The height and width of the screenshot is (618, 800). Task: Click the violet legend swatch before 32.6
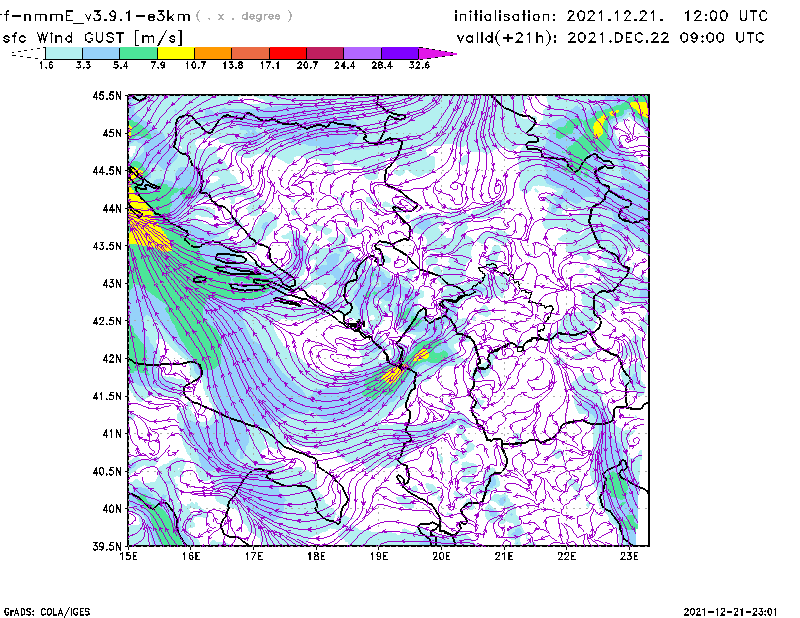(x=400, y=52)
